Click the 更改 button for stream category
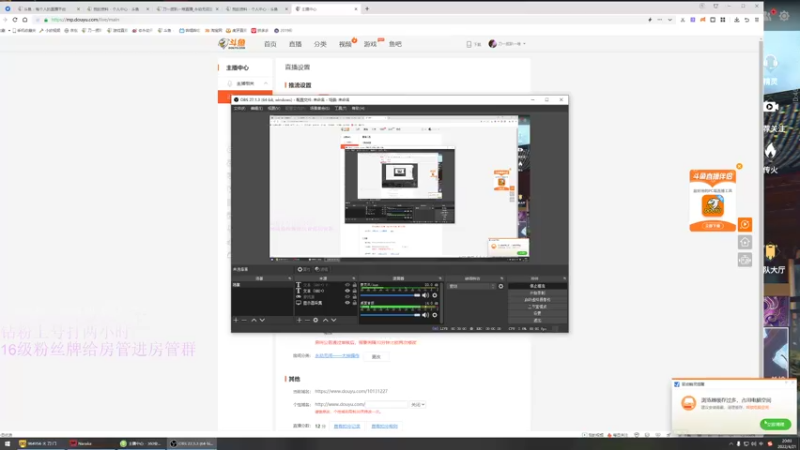The height and width of the screenshot is (450, 800). click(x=377, y=357)
